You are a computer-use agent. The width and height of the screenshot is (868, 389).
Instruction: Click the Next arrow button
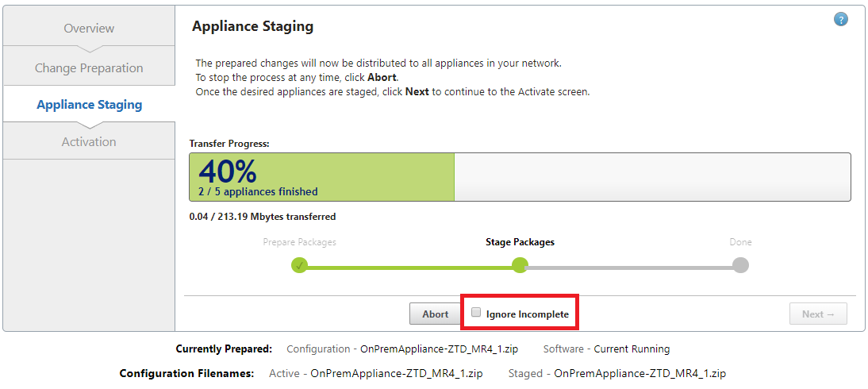pyautogui.click(x=818, y=314)
